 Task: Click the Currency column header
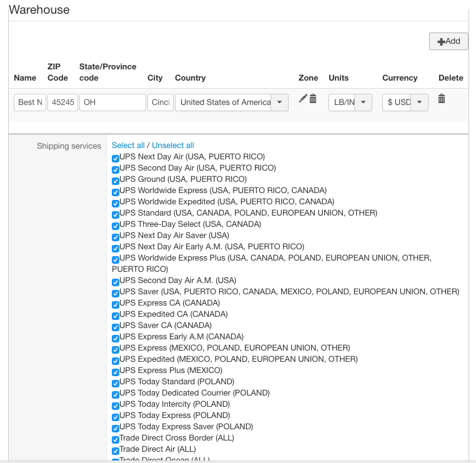[400, 77]
